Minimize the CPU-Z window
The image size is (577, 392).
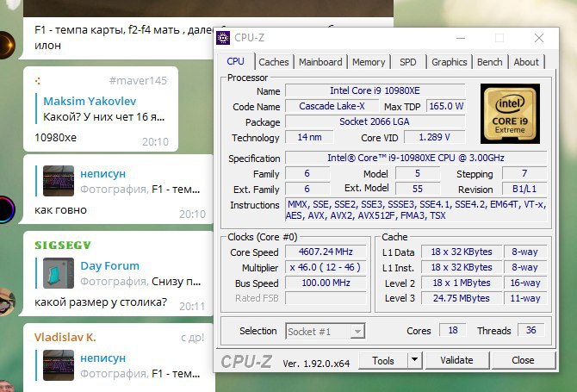(461, 38)
